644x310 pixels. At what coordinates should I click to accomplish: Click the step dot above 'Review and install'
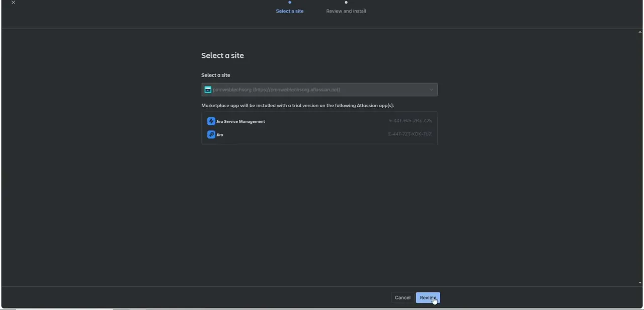click(346, 3)
